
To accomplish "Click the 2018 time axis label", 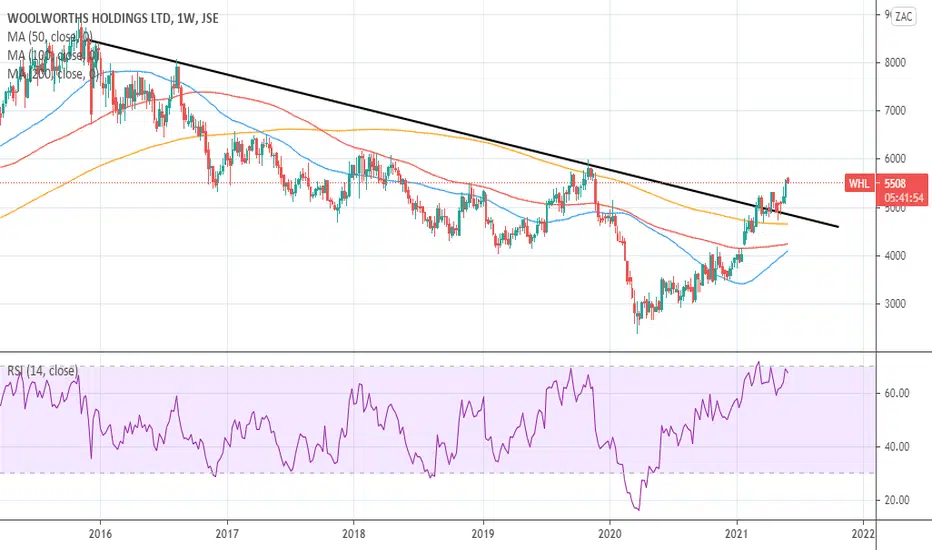I will click(354, 534).
